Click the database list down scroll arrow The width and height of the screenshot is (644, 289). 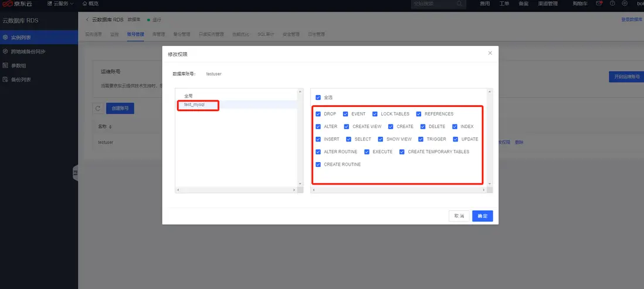click(x=300, y=184)
